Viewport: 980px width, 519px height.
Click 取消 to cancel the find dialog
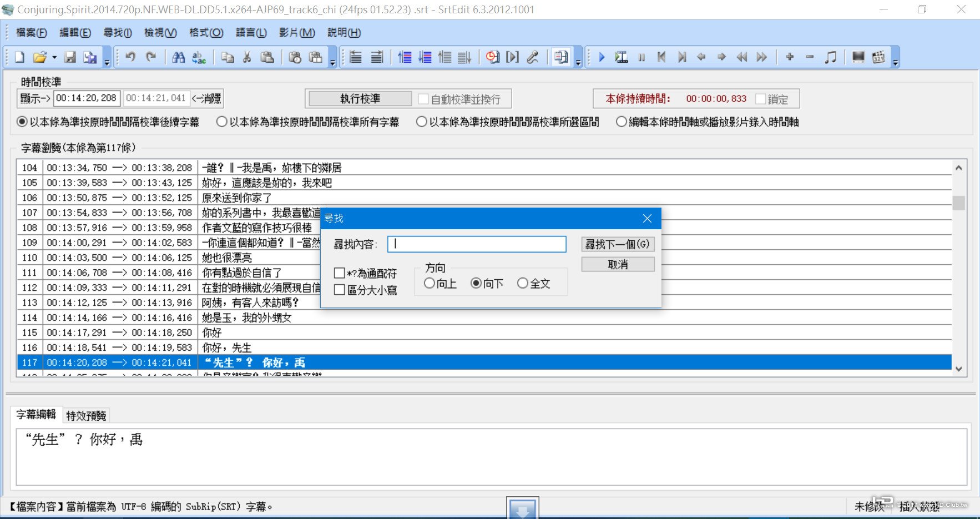(x=618, y=265)
